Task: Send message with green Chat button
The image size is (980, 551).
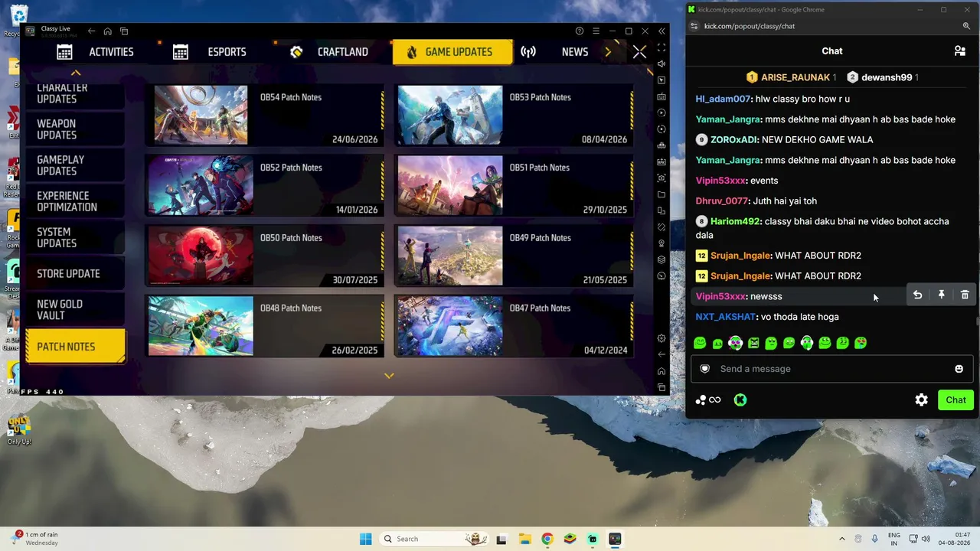Action: tap(955, 399)
